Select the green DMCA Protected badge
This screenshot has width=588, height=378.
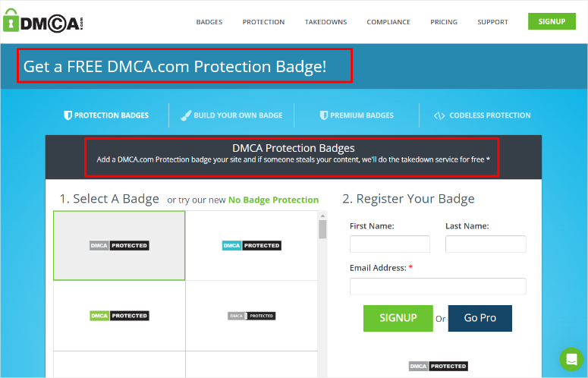click(x=119, y=316)
